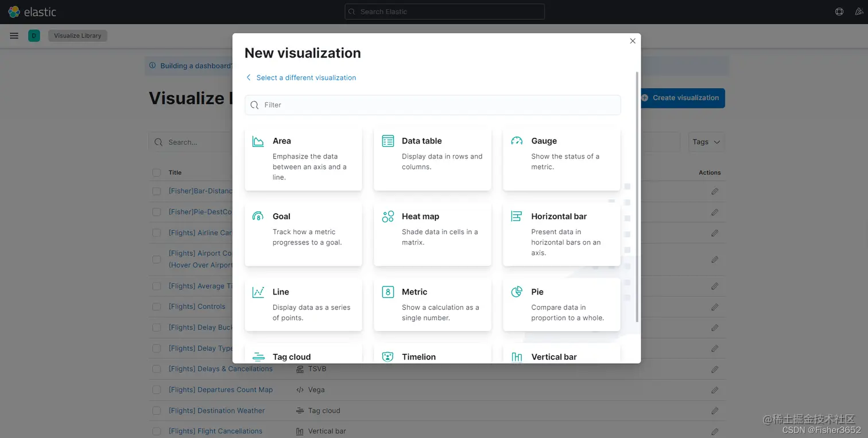Edit the [Fisher]Pie-DestCountry row pencil
This screenshot has width=868, height=438.
click(x=715, y=212)
